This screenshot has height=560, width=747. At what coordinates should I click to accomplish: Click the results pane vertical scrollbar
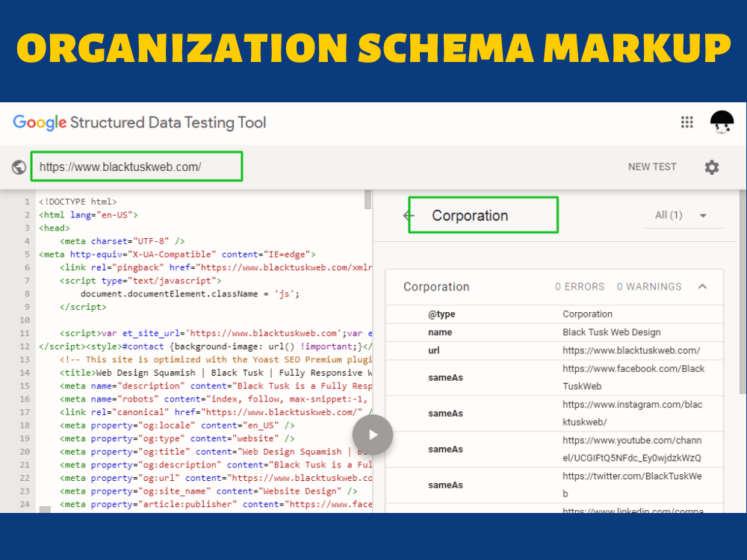[743, 291]
